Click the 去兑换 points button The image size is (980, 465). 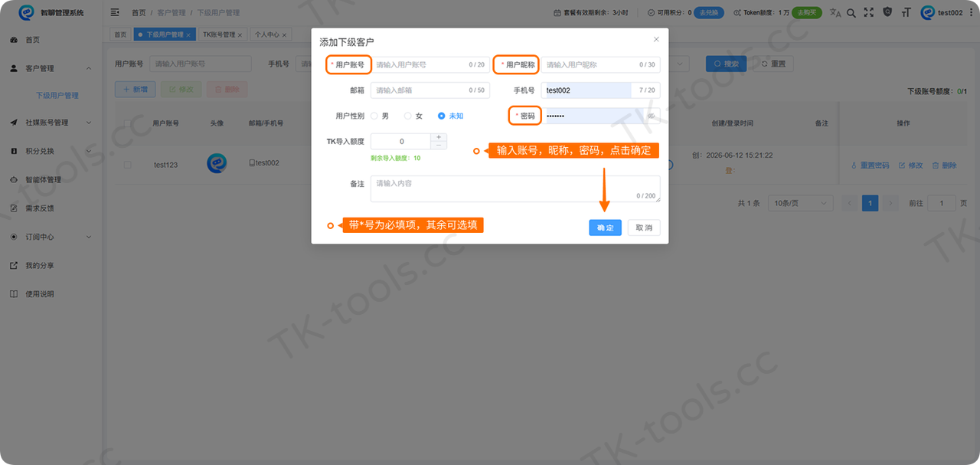[708, 12]
